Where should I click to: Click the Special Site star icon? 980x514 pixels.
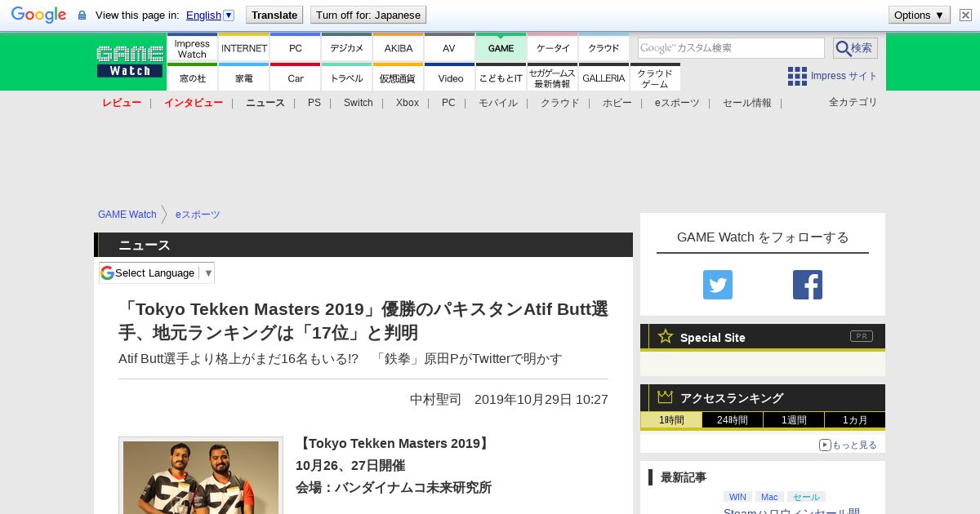point(666,336)
